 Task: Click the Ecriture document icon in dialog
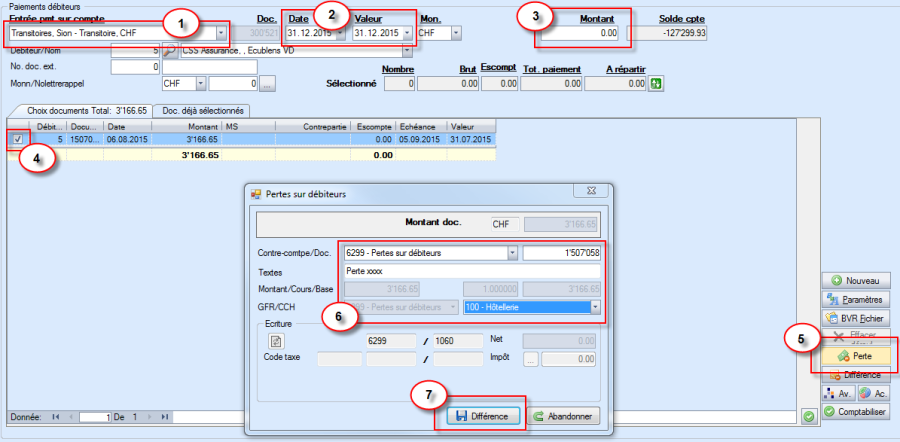[x=277, y=341]
